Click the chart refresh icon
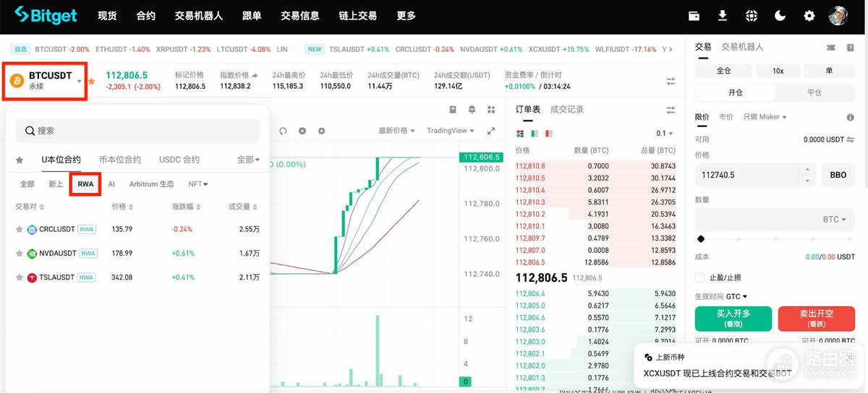Viewport: 868px width, 393px height. pyautogui.click(x=284, y=131)
